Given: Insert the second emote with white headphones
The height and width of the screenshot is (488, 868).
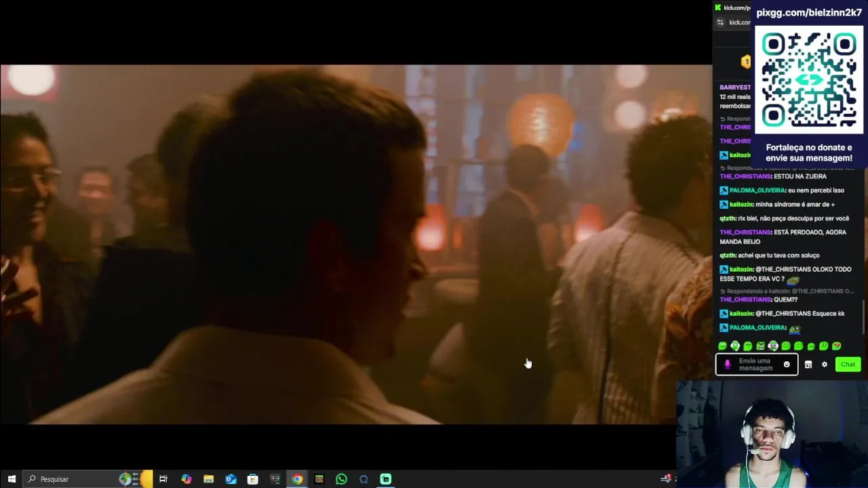Looking at the screenshot, I should tap(735, 346).
